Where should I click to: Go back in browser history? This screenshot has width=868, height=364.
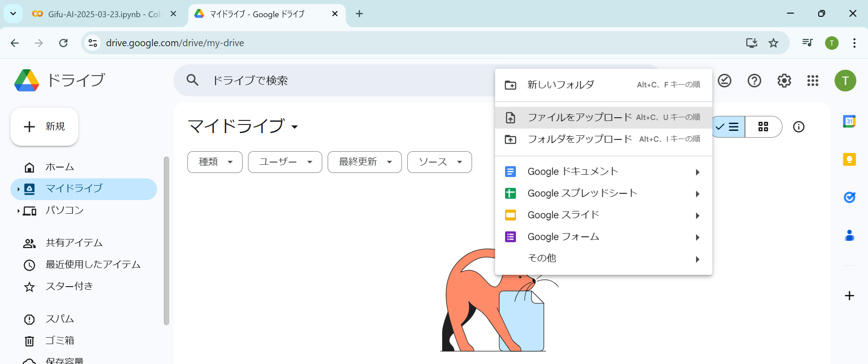[14, 43]
